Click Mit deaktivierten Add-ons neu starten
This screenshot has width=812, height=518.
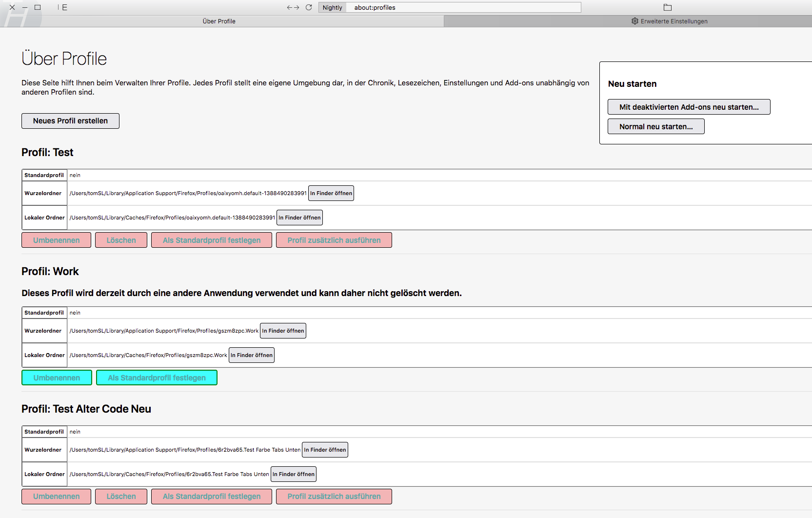(x=689, y=107)
